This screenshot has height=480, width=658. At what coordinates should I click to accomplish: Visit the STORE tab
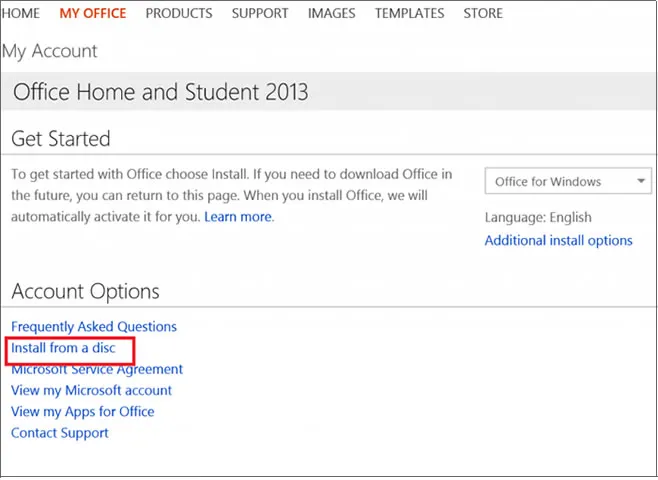click(483, 13)
